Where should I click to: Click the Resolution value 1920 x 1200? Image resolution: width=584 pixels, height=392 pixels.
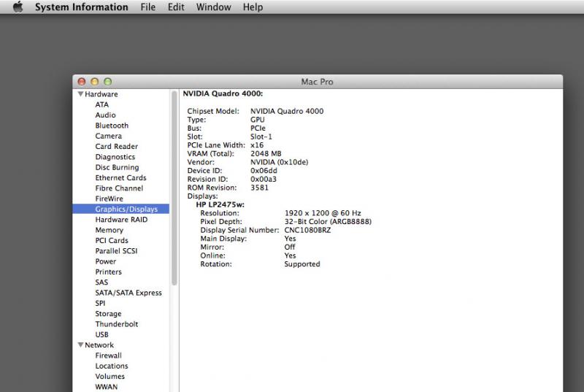[323, 213]
